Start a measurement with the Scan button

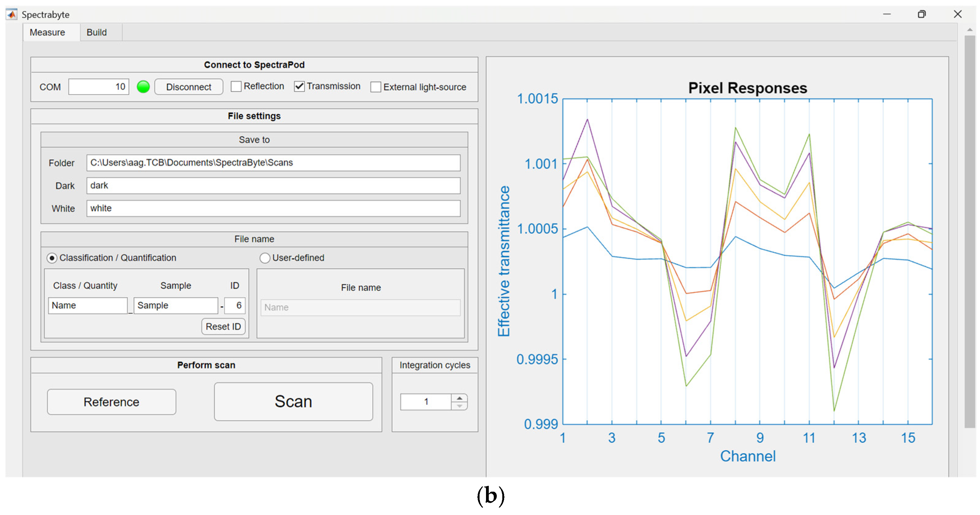(x=293, y=402)
